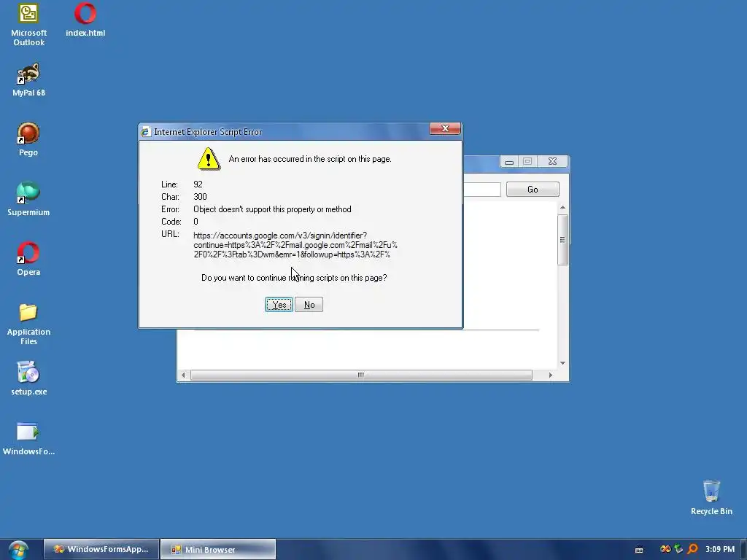The image size is (747, 560).
Task: Close the Mini Browser window
Action: [x=553, y=162]
